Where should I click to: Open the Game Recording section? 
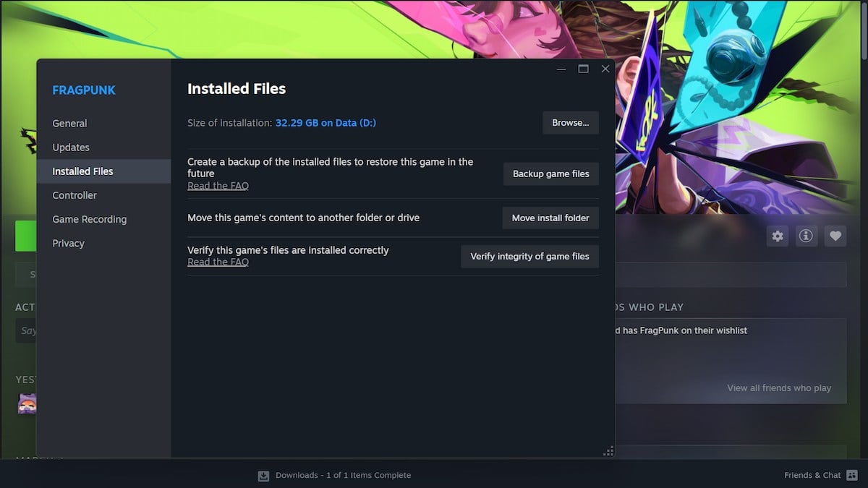click(x=89, y=219)
